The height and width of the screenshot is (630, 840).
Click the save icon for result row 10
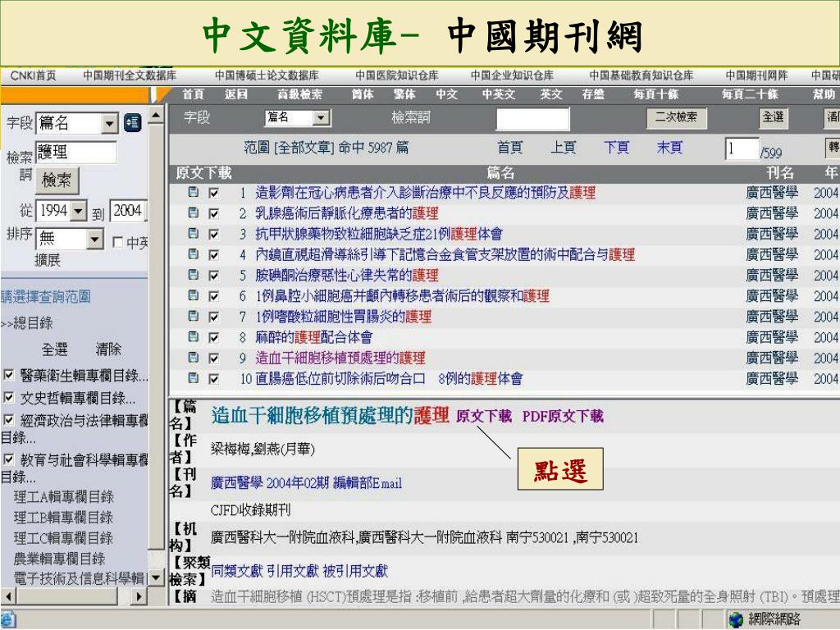(x=194, y=378)
